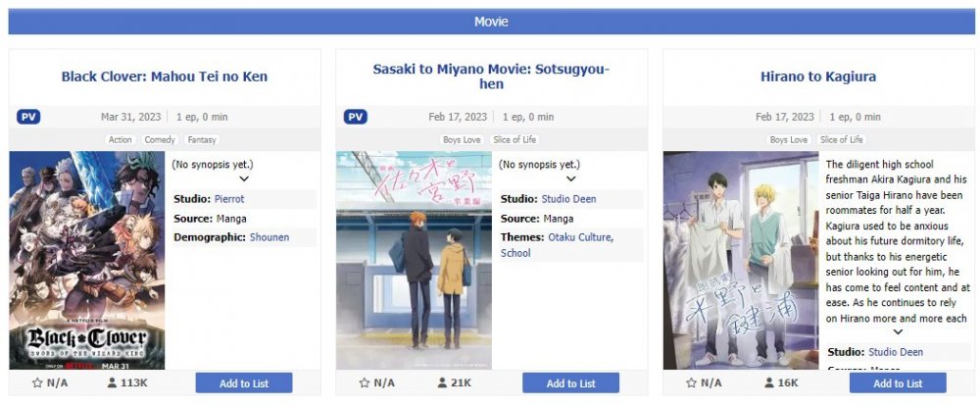This screenshot has height=407, width=980.
Task: Click 'Source: Manga' on Black Clover card
Action: tap(210, 219)
